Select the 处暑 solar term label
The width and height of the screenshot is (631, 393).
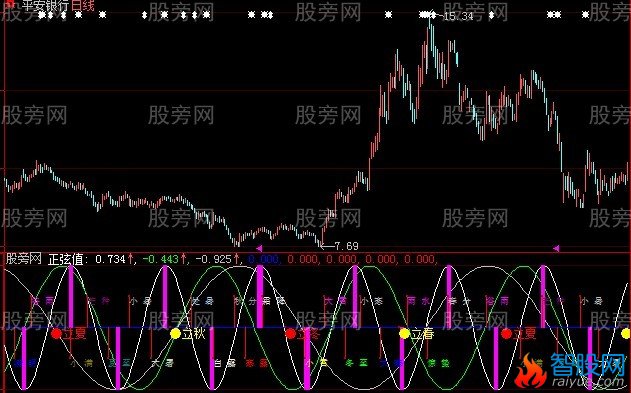click(x=202, y=301)
